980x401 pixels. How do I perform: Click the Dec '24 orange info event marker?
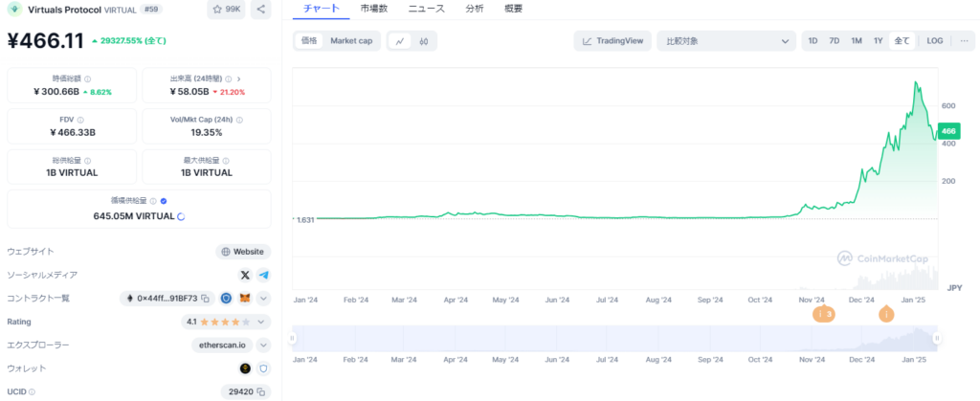pyautogui.click(x=885, y=314)
